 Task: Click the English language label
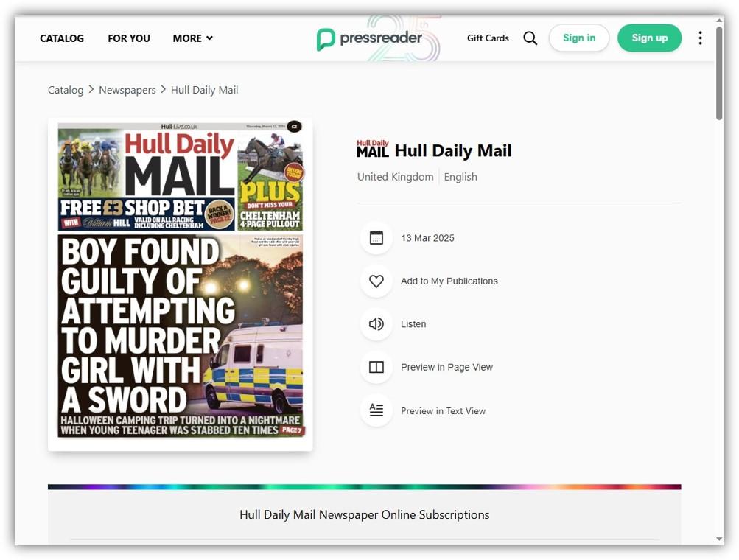point(460,177)
